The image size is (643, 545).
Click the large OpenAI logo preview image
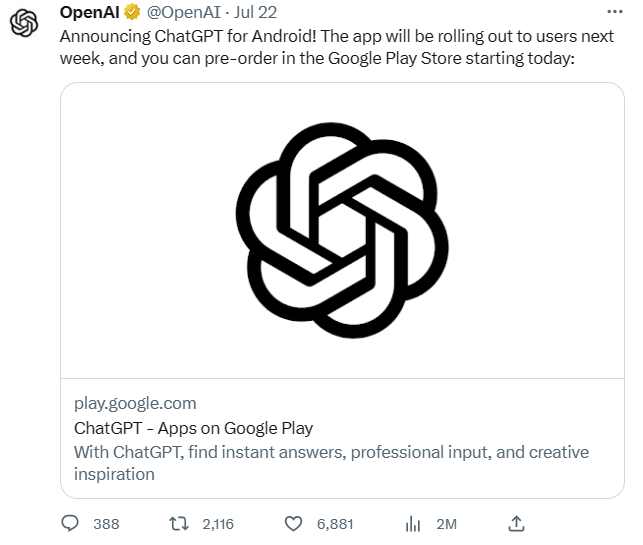pyautogui.click(x=342, y=230)
